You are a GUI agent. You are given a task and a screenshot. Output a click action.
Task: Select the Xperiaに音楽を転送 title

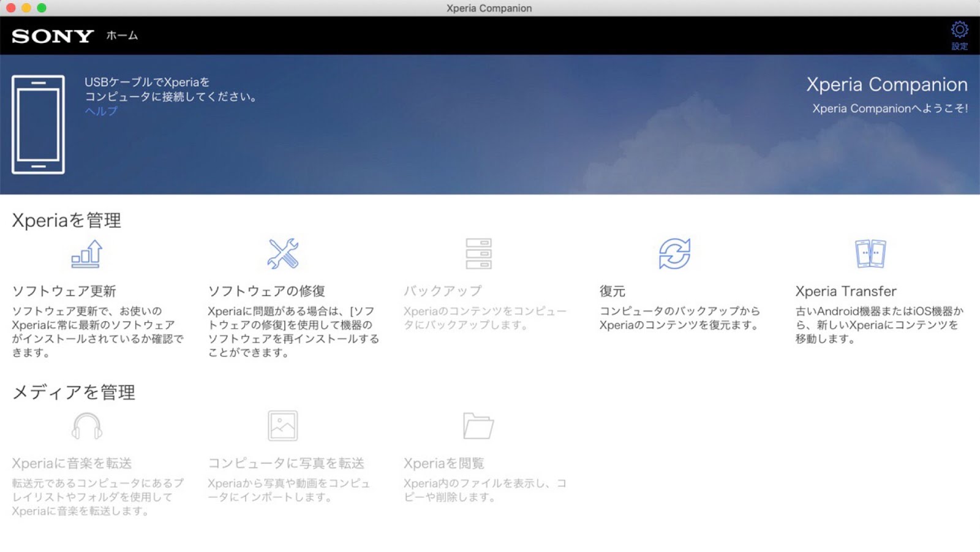72,463
